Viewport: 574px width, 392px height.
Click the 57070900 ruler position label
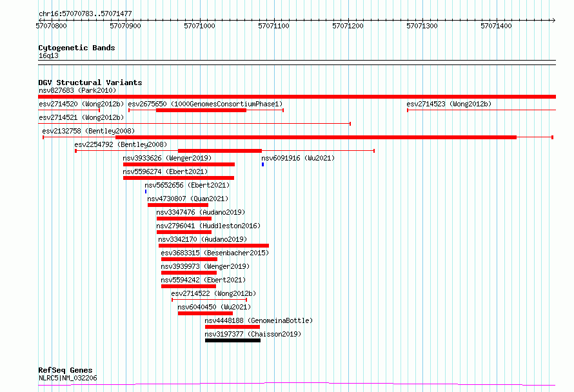(125, 26)
